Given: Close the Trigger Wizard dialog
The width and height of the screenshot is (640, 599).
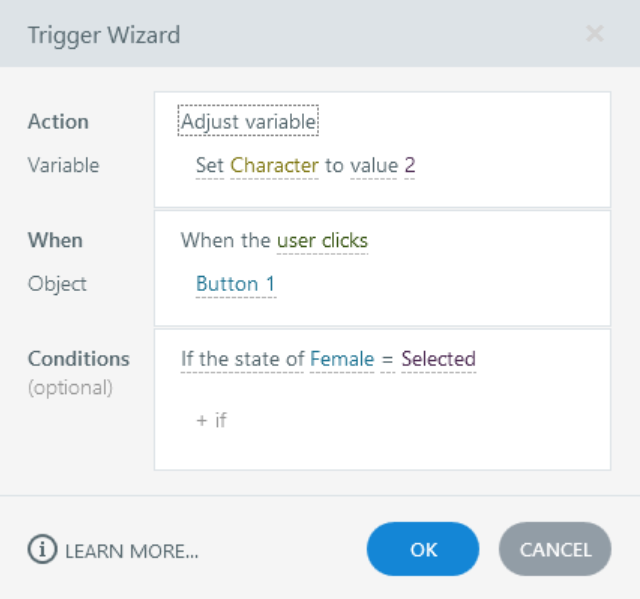Looking at the screenshot, I should coord(594,34).
